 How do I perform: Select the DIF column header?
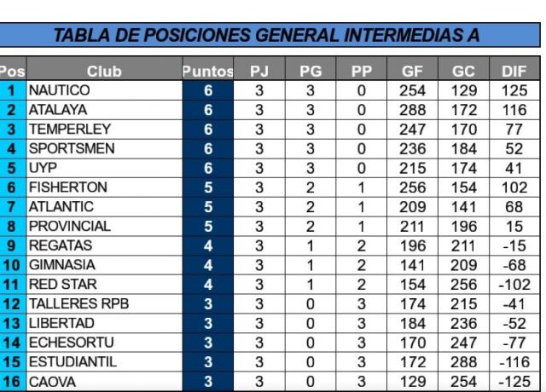(514, 71)
